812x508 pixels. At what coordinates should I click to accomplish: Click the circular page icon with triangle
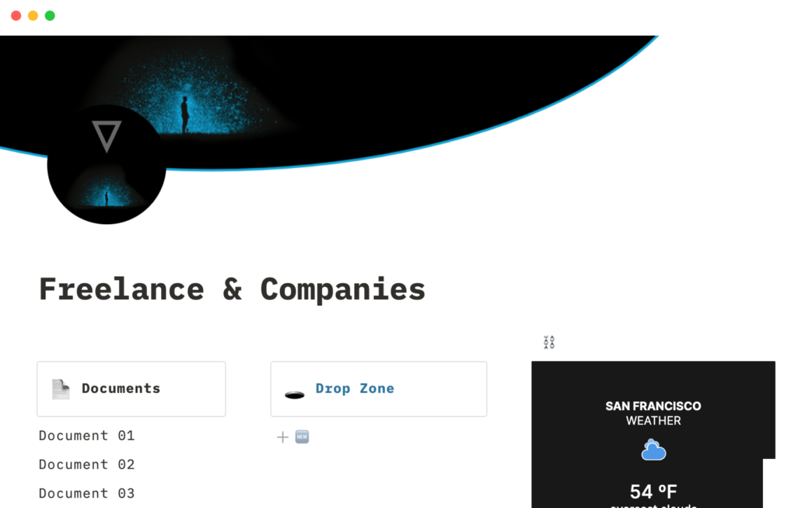[x=106, y=165]
